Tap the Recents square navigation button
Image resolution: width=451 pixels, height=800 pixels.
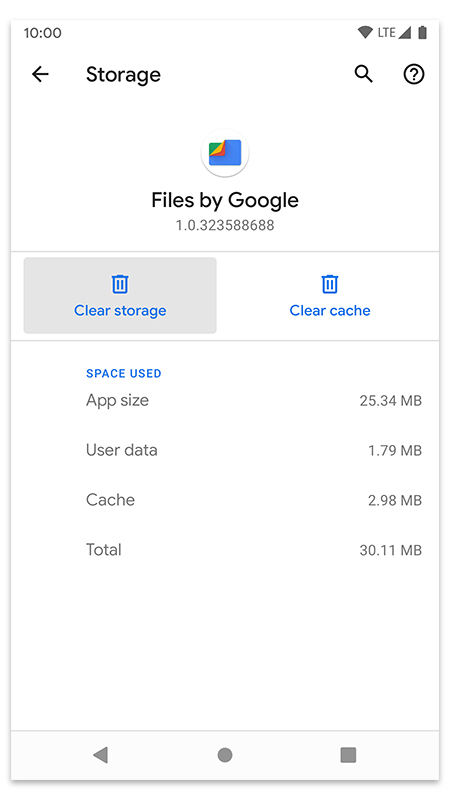tap(348, 755)
